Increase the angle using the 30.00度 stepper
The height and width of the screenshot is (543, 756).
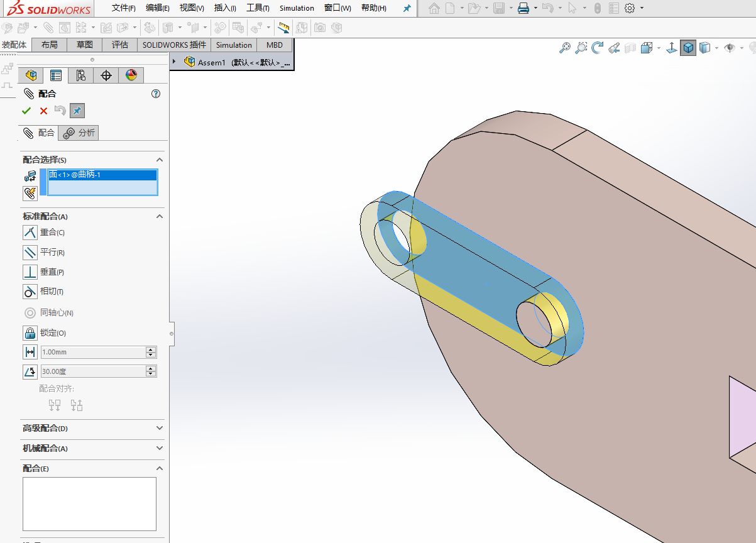pos(151,368)
